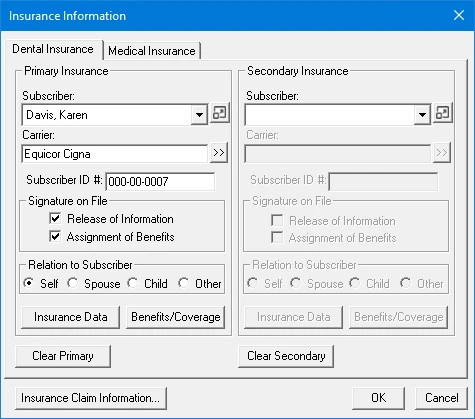Click the Cancel button
The width and height of the screenshot is (475, 419).
click(442, 398)
